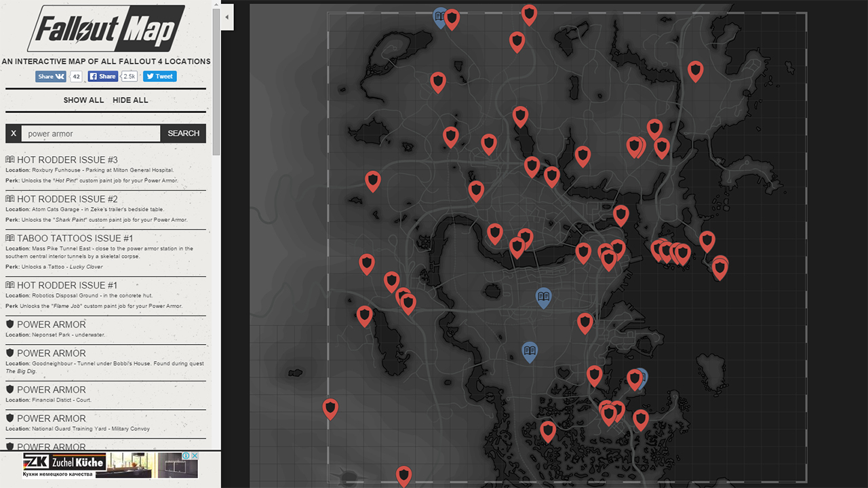Select the Power Armor entry at National Guard Training Yard
The height and width of the screenshot is (488, 868).
click(x=52, y=419)
